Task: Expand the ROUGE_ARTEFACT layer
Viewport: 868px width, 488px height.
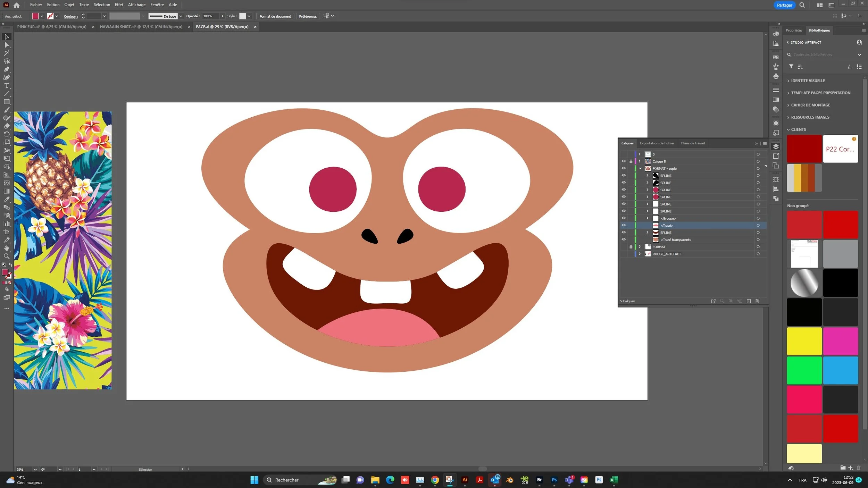Action: point(640,254)
